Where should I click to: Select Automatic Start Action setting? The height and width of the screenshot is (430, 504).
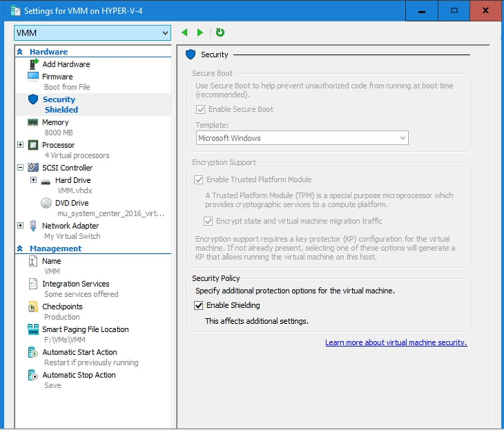79,352
